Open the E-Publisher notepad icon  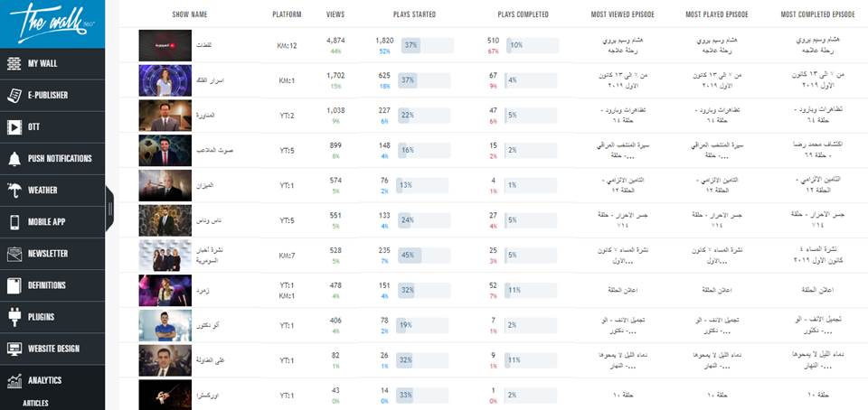point(14,95)
